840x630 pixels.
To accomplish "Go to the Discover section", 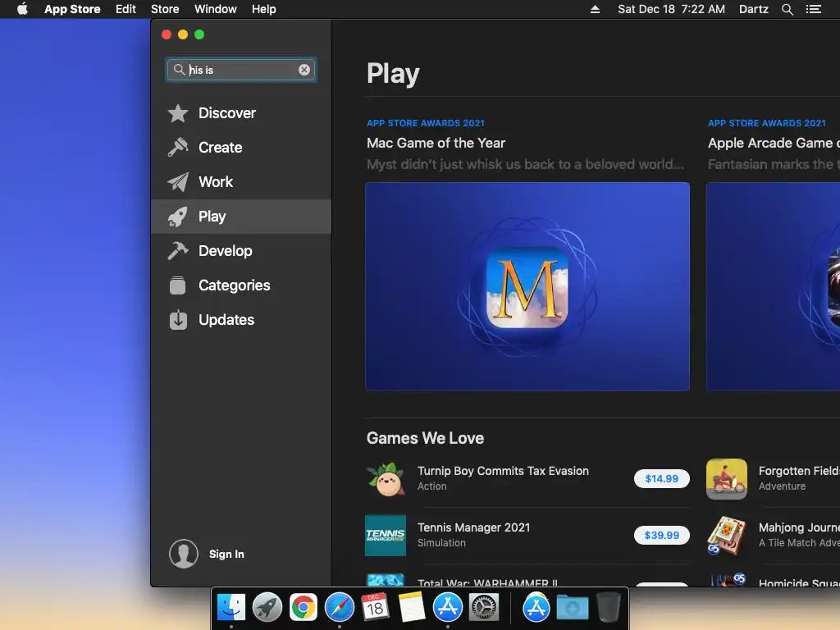I will point(241,113).
